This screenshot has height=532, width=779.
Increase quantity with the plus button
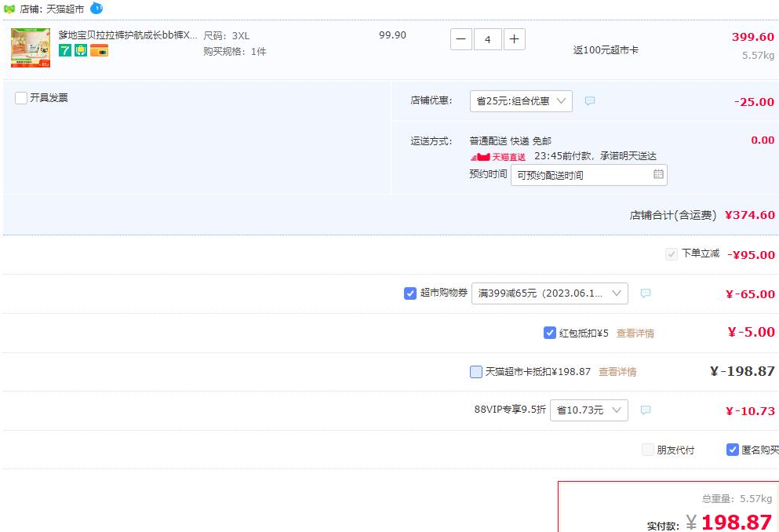click(x=514, y=39)
